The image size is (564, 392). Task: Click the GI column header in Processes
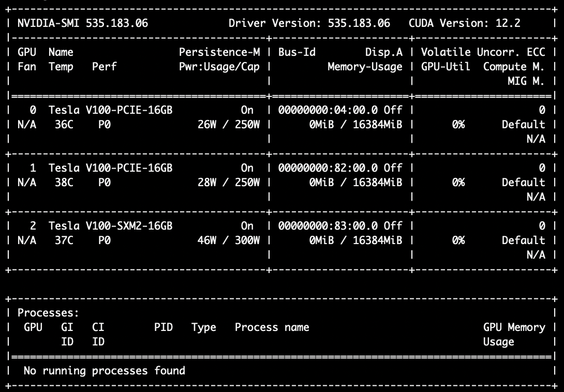point(67,327)
